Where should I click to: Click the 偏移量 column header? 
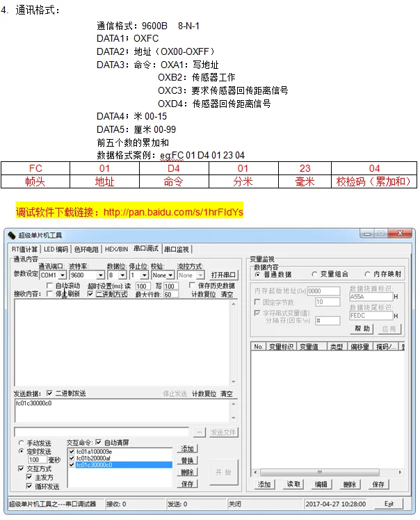(x=360, y=347)
